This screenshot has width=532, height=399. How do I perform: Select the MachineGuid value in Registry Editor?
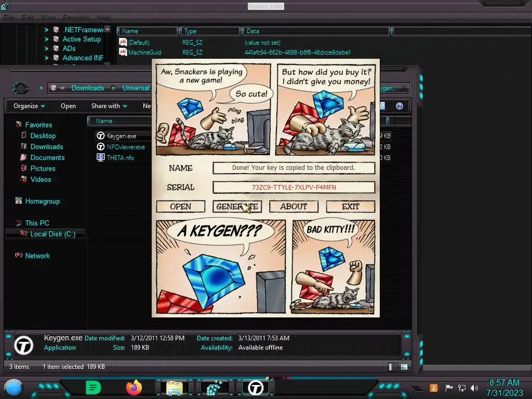(x=144, y=52)
